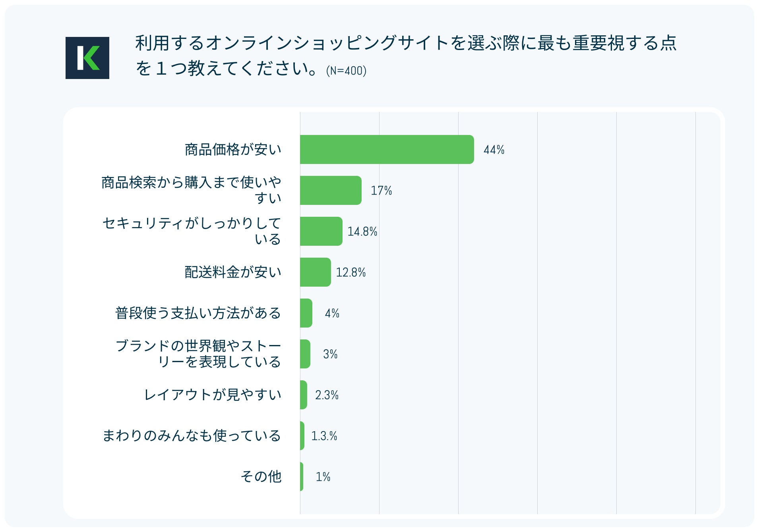Image resolution: width=759 pixels, height=532 pixels.
Task: Click the 2.3% layout bar
Action: click(x=304, y=395)
